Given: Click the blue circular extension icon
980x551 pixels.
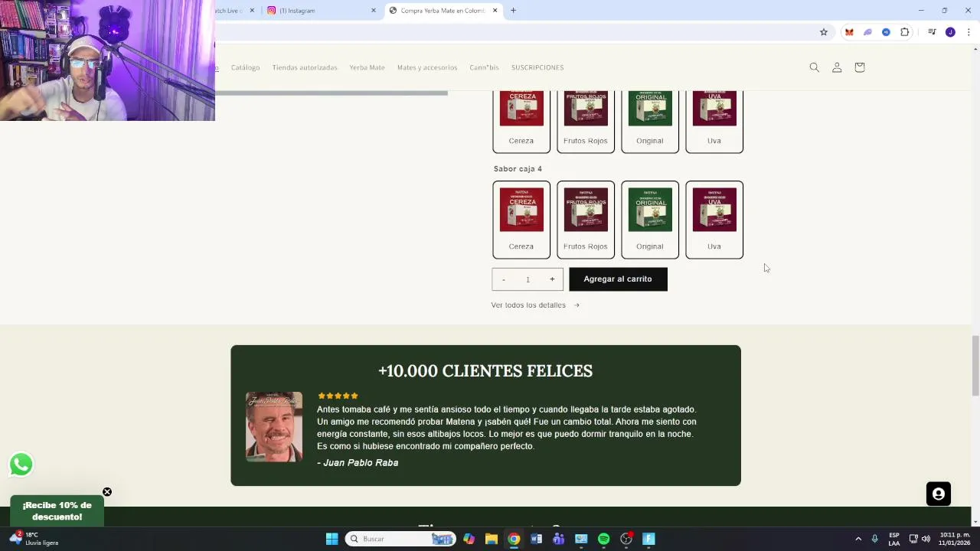Looking at the screenshot, I should tap(886, 32).
